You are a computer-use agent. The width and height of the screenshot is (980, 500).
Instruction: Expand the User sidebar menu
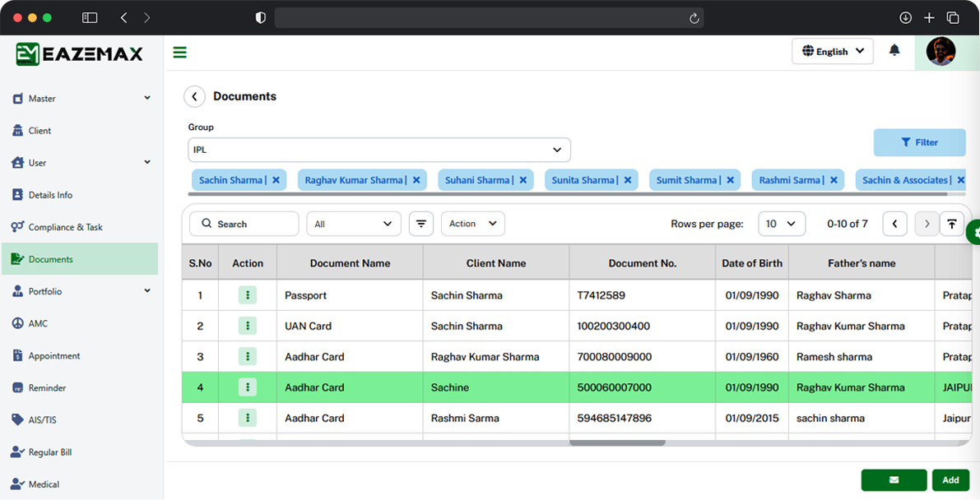[x=81, y=163]
